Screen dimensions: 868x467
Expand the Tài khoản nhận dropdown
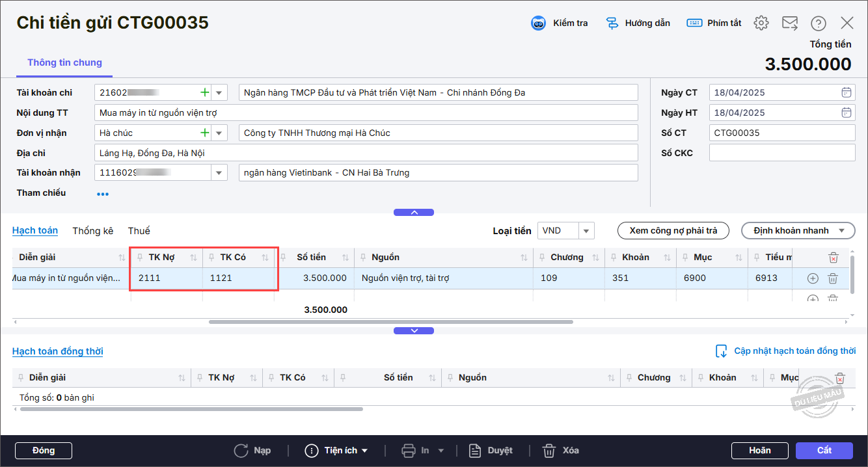click(219, 173)
